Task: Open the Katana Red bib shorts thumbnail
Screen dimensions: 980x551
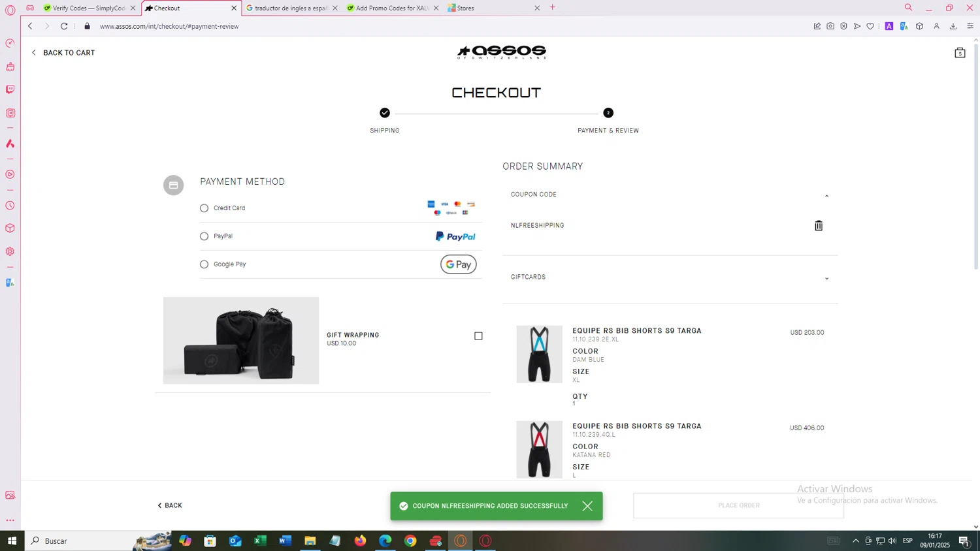Action: 539,450
